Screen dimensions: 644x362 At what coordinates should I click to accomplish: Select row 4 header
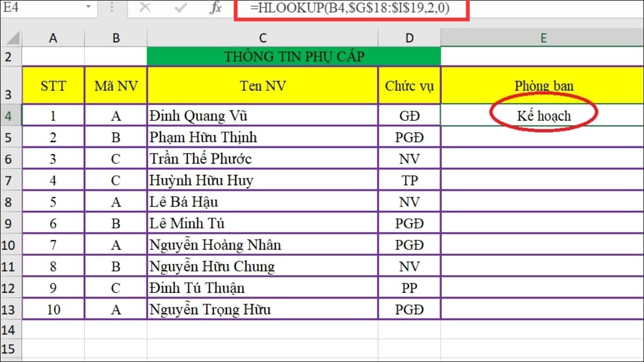[11, 115]
